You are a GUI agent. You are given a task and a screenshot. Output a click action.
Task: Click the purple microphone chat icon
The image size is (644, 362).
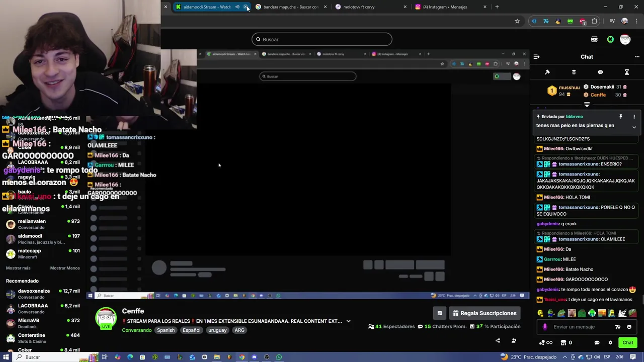(545, 327)
